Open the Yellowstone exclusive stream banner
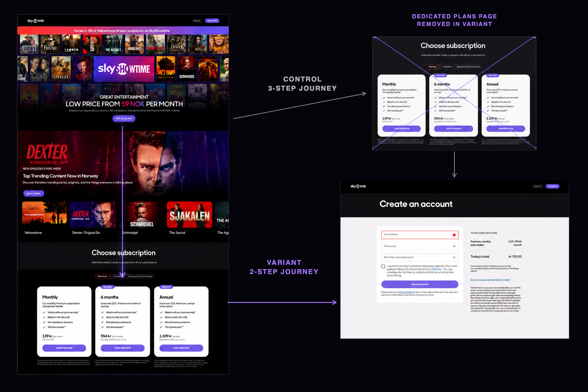This screenshot has height=392, width=588. pyautogui.click(x=123, y=31)
